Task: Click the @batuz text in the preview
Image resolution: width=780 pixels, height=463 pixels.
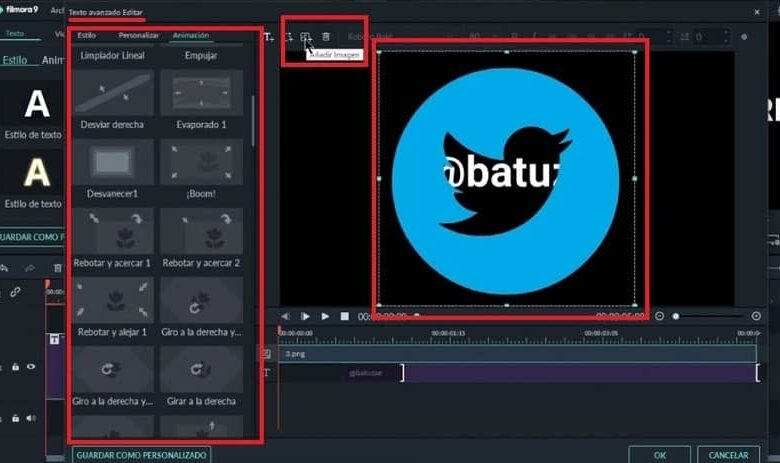Action: 501,172
